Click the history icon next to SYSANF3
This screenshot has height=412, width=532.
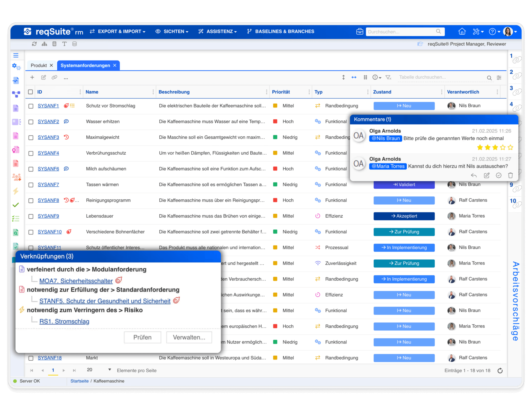[x=66, y=137]
